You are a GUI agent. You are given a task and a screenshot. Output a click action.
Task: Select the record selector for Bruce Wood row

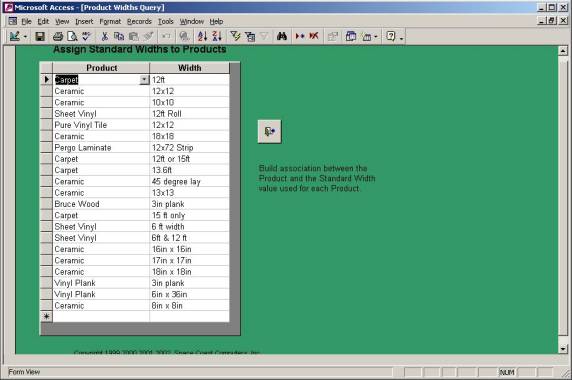46,204
